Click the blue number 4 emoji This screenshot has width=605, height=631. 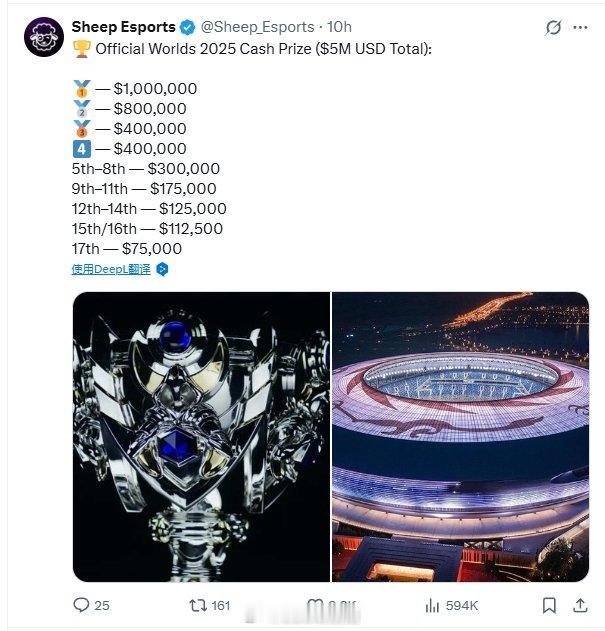(x=82, y=149)
